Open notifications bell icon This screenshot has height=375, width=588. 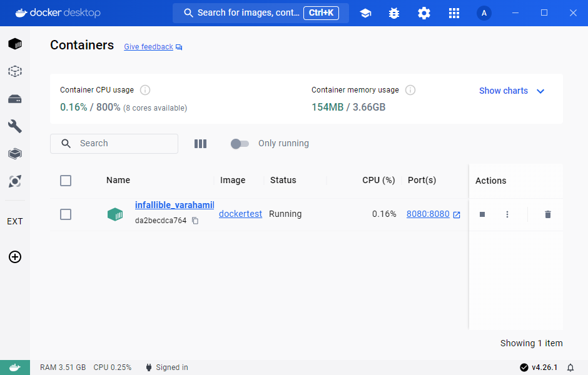coord(570,367)
